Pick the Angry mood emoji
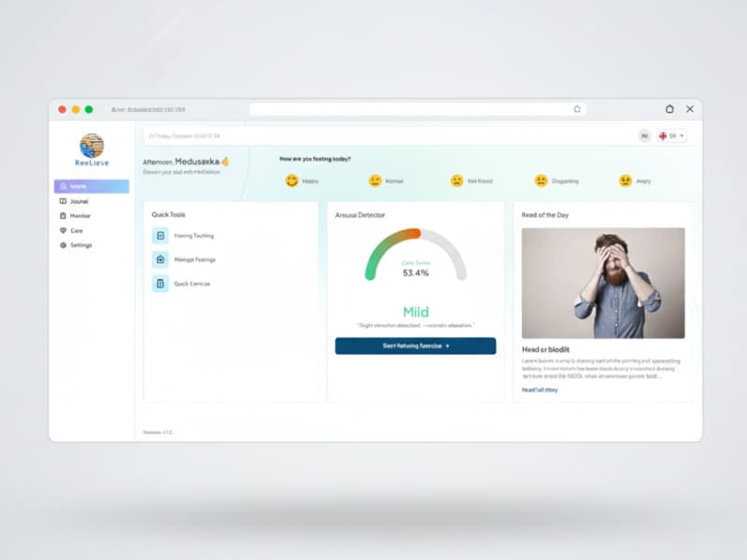Screen dimensions: 747x560 (x=625, y=181)
